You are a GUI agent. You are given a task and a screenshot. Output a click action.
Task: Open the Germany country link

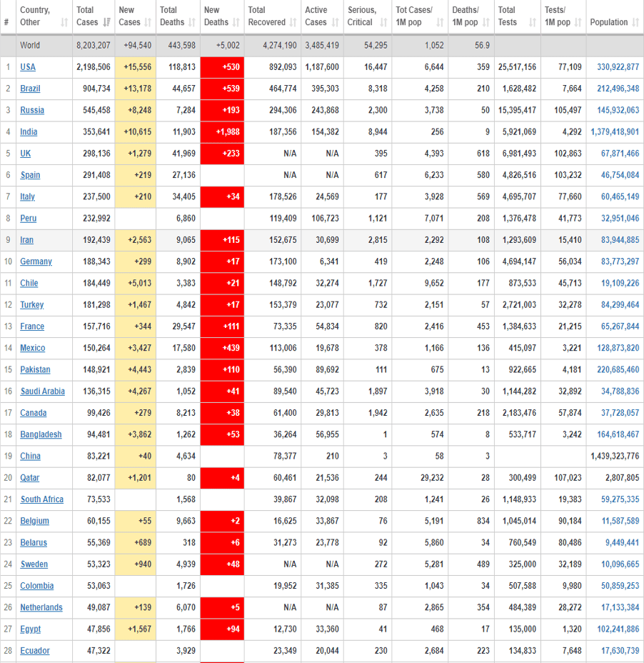click(36, 261)
